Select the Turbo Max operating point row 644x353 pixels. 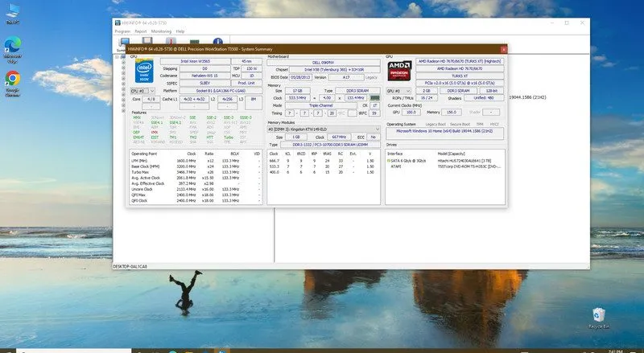196,172
